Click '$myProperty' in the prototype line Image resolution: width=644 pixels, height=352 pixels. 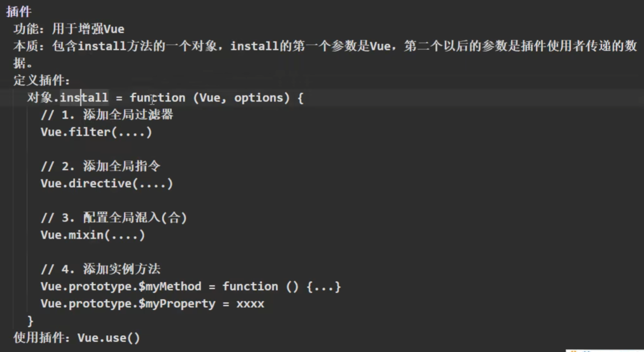point(177,304)
